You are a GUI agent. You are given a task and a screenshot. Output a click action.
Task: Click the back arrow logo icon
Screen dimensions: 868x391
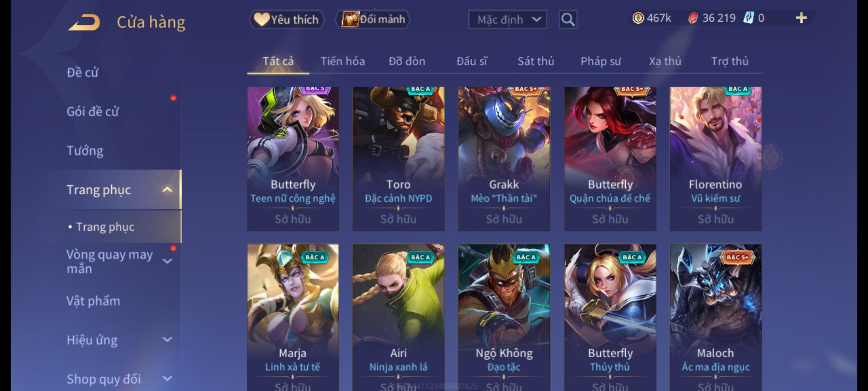pos(84,22)
